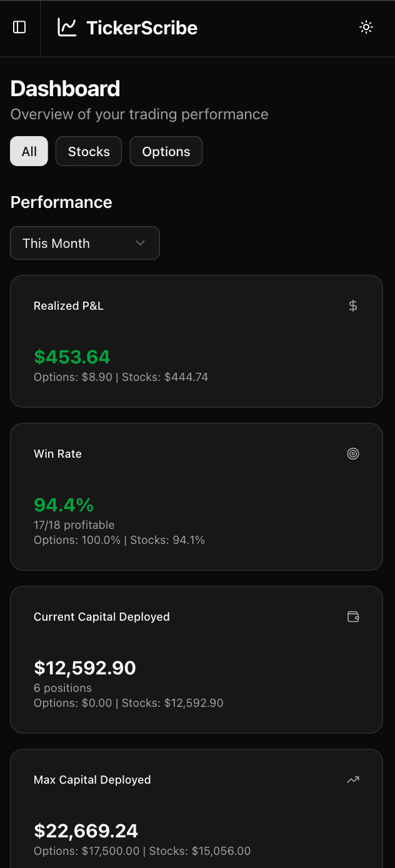Click the chevron on the period selector

point(140,243)
